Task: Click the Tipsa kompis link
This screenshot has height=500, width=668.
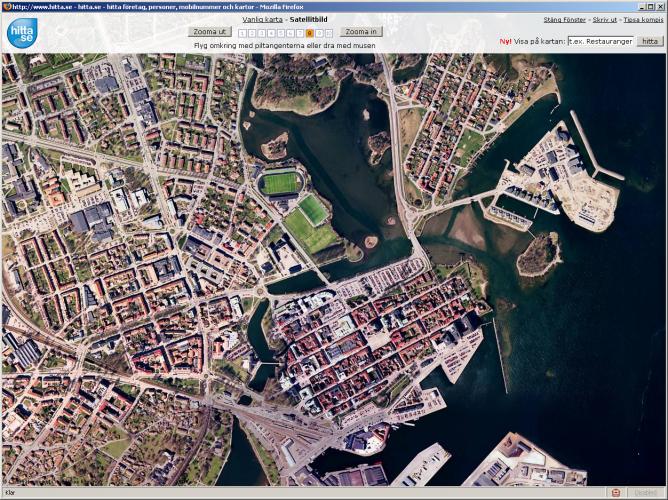Action: tap(643, 19)
